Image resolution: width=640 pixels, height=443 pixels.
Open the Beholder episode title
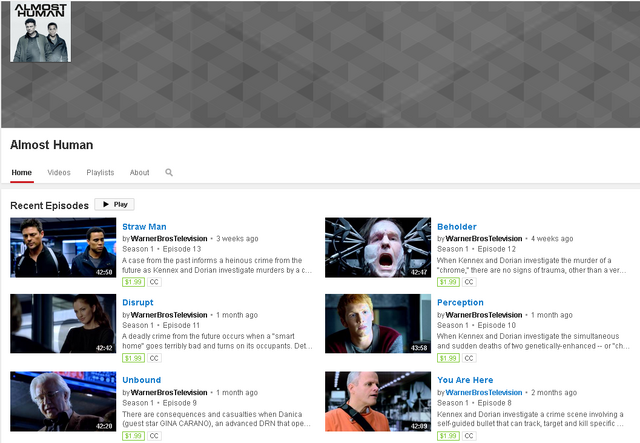point(457,227)
